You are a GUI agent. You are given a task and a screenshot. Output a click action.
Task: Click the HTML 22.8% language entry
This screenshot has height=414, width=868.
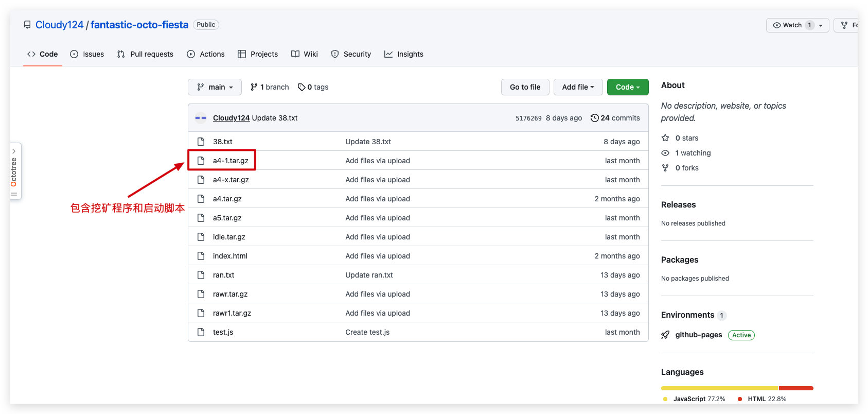click(x=762, y=399)
